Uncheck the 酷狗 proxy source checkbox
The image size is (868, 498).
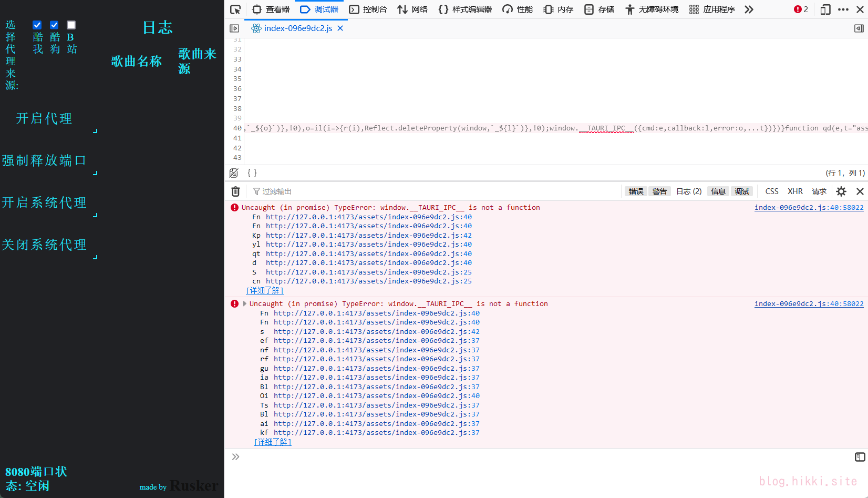(54, 25)
